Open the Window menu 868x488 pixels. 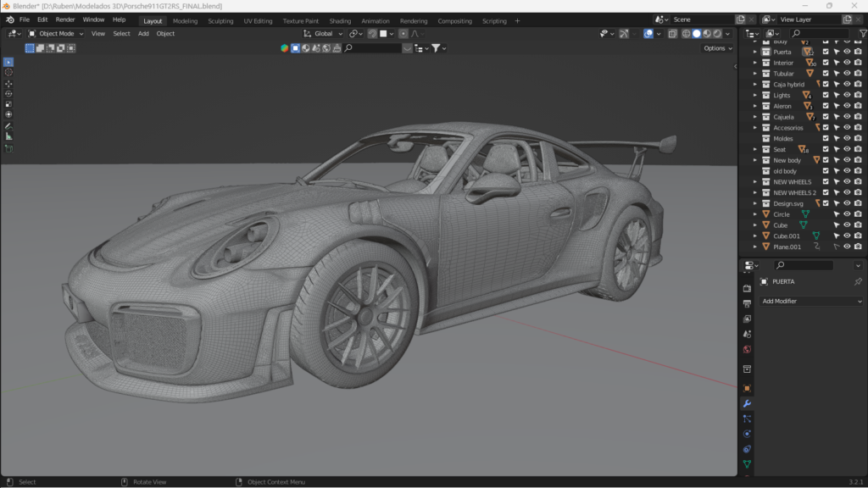[x=93, y=20]
